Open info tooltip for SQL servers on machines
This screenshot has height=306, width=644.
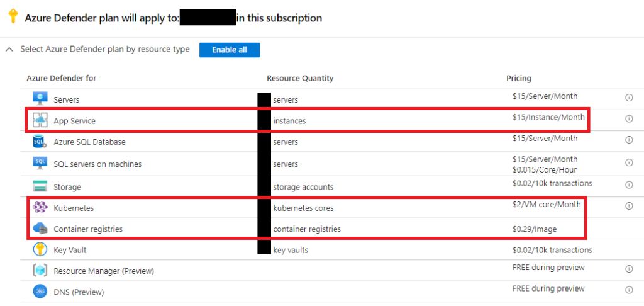(628, 162)
